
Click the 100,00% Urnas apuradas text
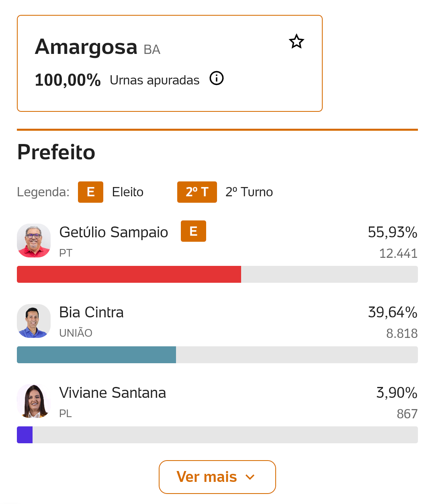click(68, 80)
